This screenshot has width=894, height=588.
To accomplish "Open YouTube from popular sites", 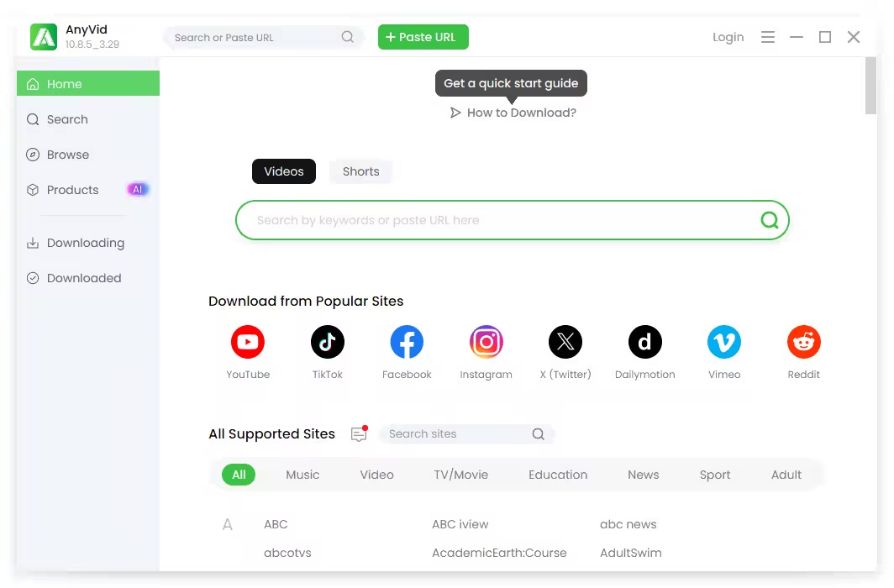I will (x=248, y=342).
